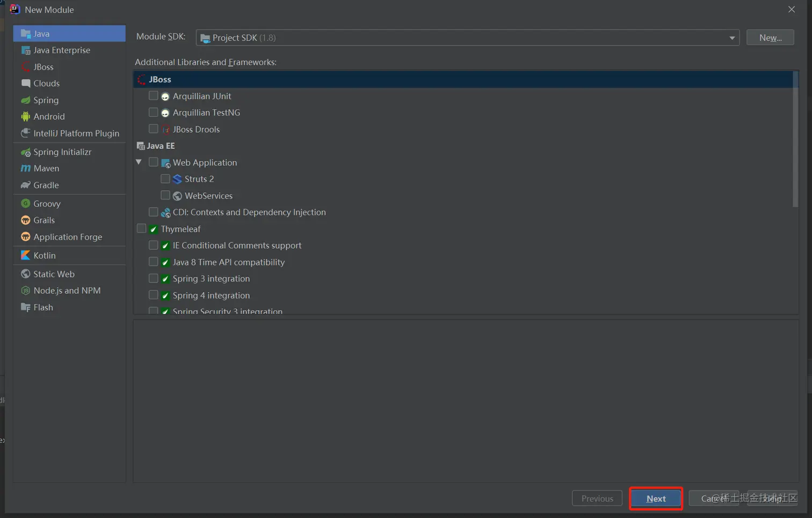Click the Previous button
The width and height of the screenshot is (812, 518).
tap(597, 499)
